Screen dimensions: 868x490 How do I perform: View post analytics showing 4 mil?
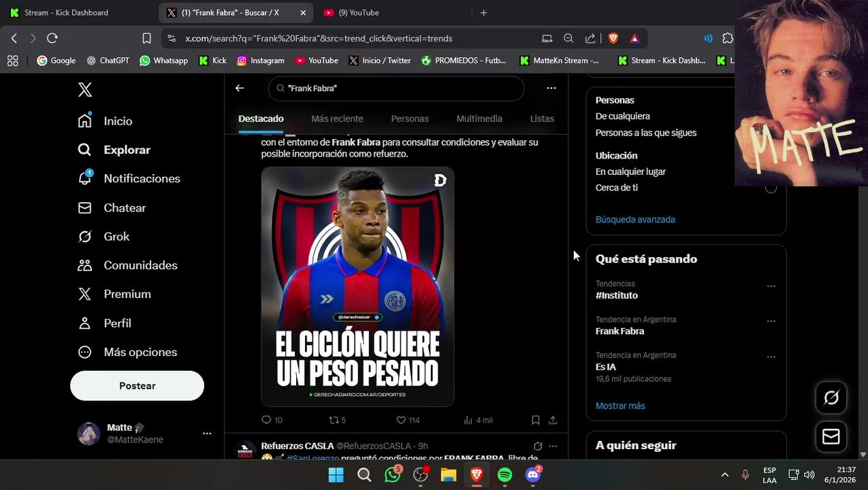click(x=477, y=420)
